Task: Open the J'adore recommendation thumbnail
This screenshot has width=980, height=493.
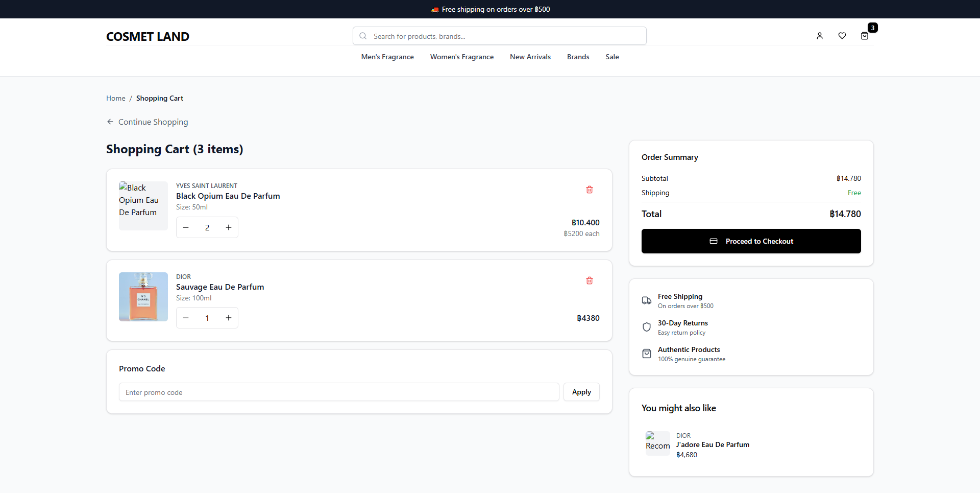Action: 658,443
